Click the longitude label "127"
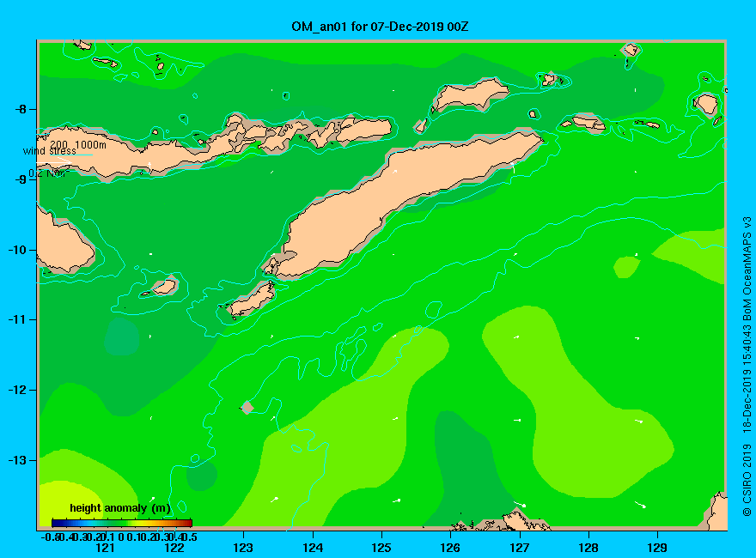Viewport: 756px width, 558px height. pyautogui.click(x=519, y=548)
